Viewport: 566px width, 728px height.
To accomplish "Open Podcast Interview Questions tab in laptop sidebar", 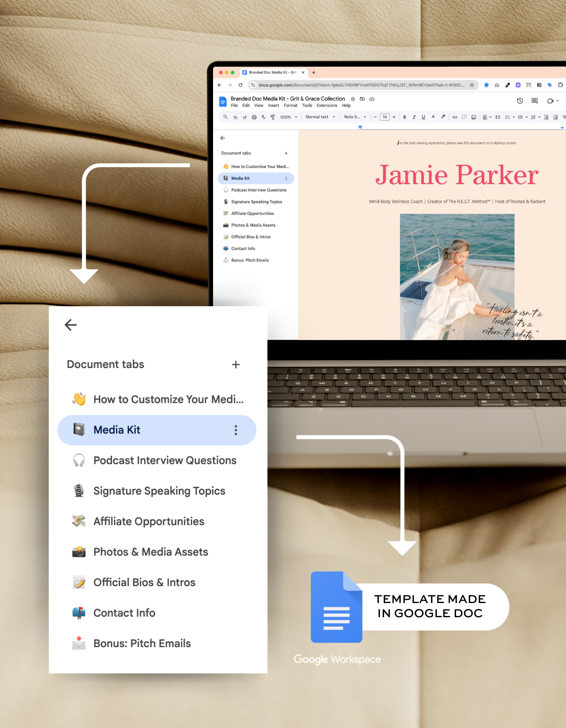I will (x=256, y=190).
